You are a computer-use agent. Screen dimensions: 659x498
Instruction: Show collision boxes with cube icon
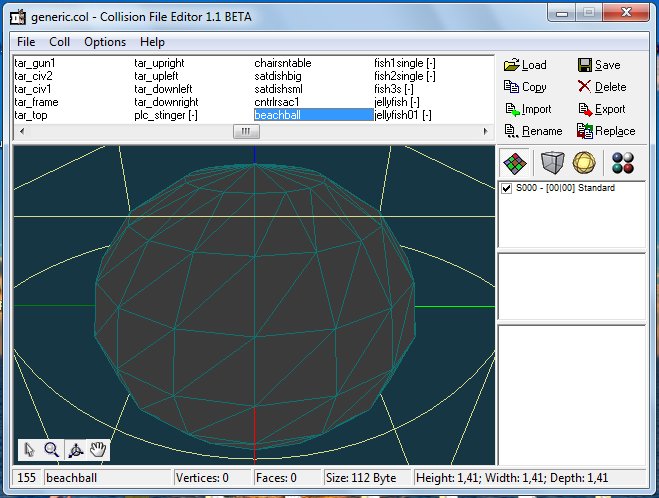click(552, 163)
